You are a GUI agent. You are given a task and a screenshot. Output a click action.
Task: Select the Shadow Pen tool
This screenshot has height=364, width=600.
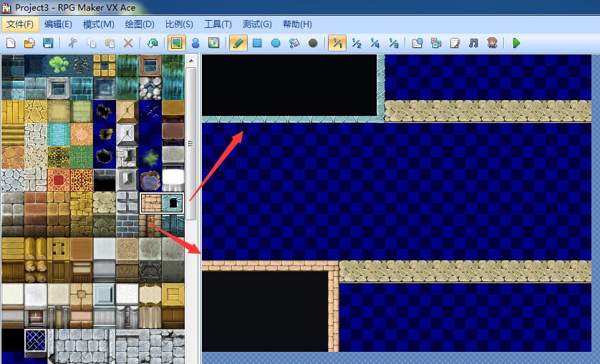coord(313,43)
